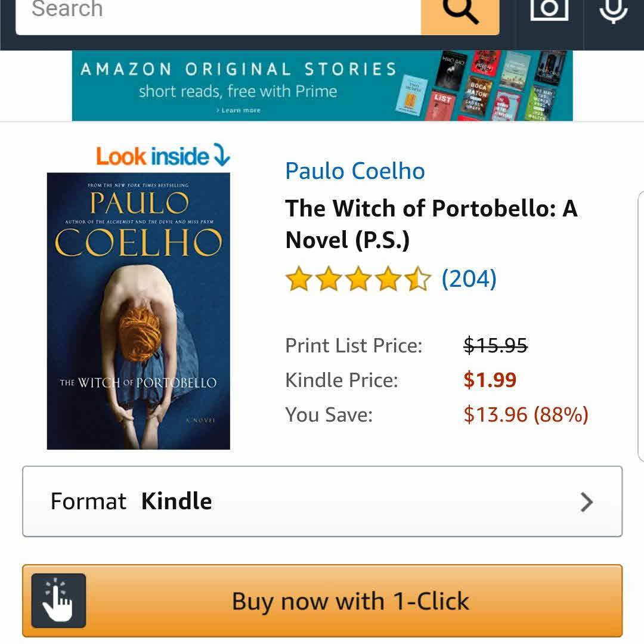The image size is (644, 644).
Task: Open the camera scan search icon
Action: point(550,9)
